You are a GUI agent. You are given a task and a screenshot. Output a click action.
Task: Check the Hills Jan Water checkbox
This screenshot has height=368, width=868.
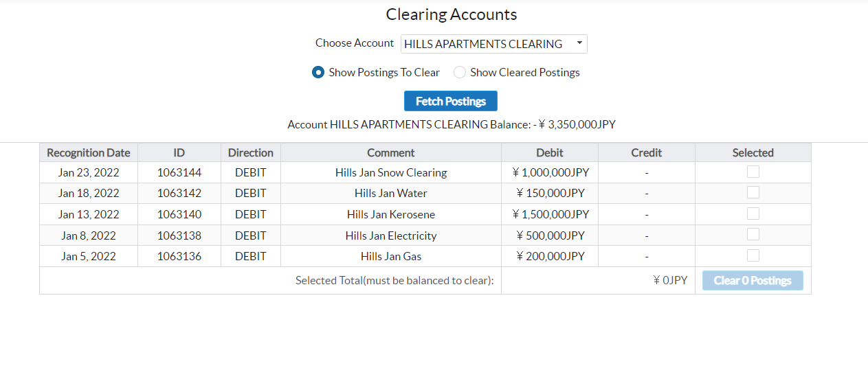tap(753, 193)
